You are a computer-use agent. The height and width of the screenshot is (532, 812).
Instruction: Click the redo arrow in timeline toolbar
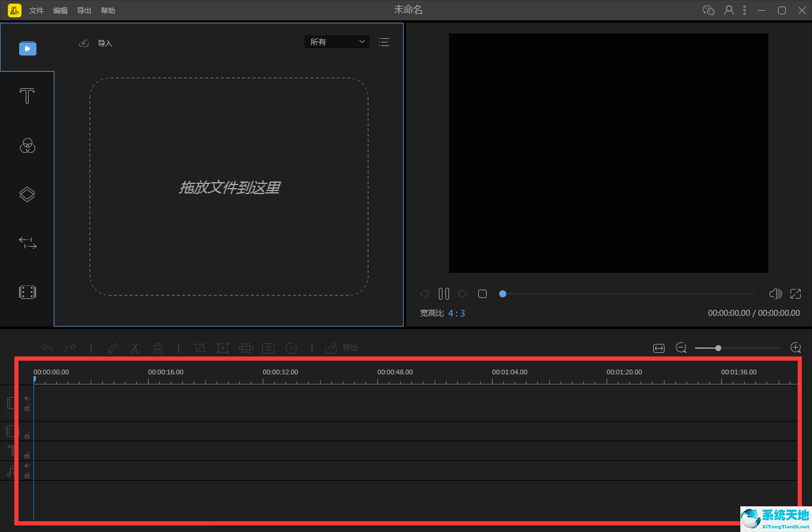pyautogui.click(x=70, y=348)
